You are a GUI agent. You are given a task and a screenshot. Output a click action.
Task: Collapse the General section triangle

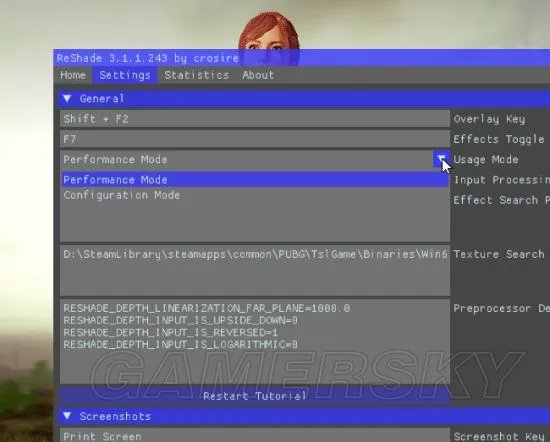click(67, 99)
